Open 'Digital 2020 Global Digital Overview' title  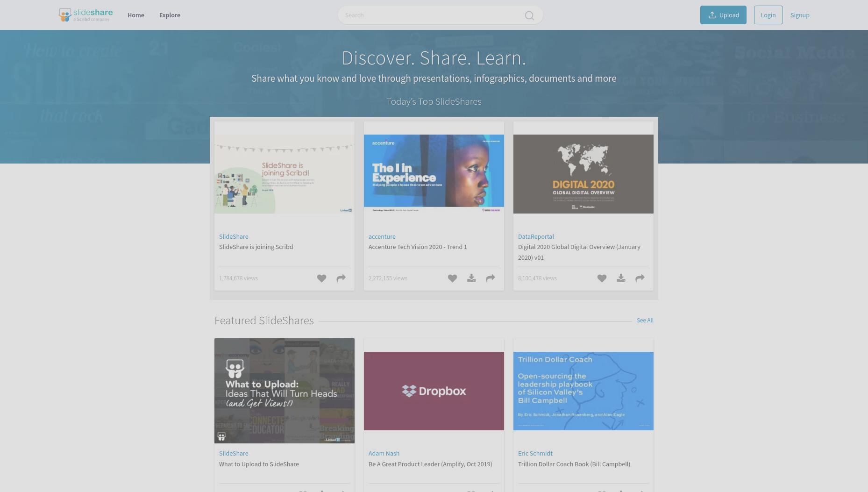579,252
